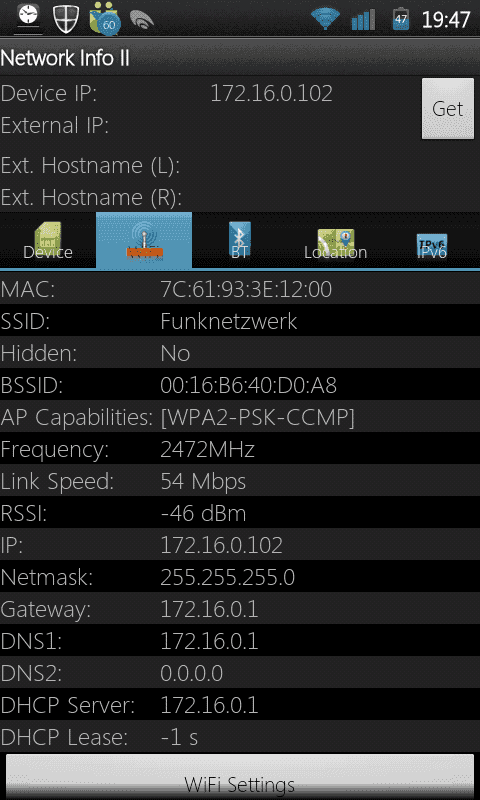
Task: Tap the Gateway 172.16.0.1 row
Action: (240, 609)
